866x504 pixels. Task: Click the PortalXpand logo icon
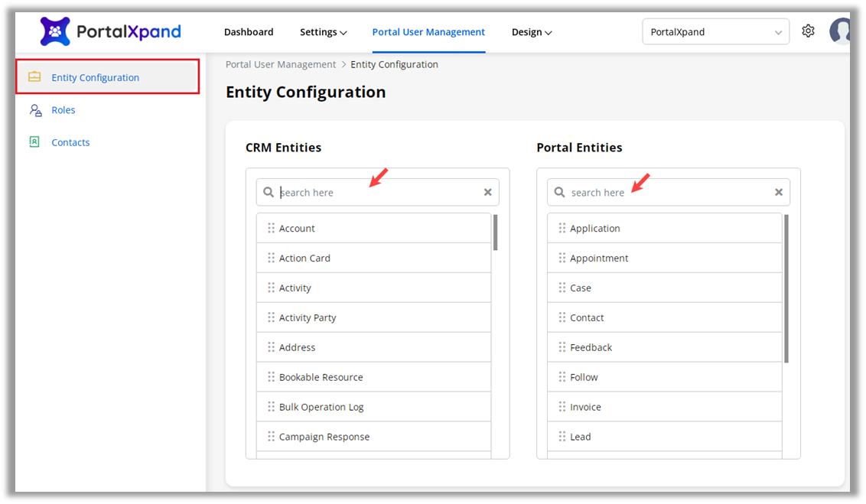(55, 31)
